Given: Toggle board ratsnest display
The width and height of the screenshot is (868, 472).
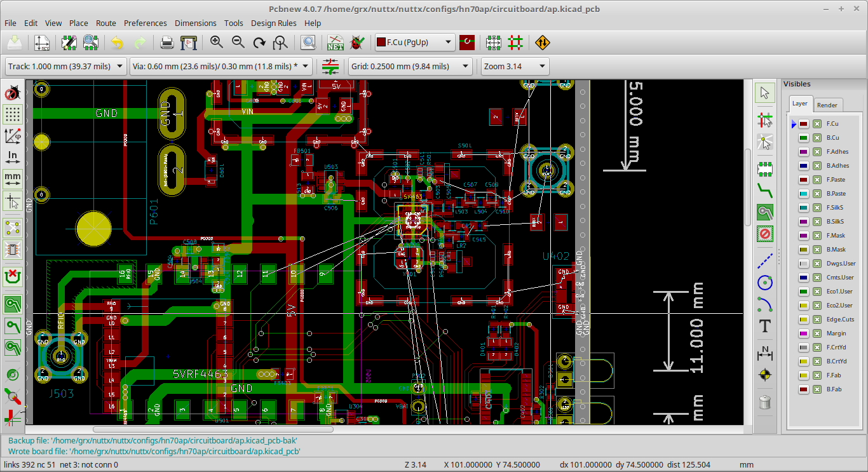Looking at the screenshot, I should tap(12, 227).
